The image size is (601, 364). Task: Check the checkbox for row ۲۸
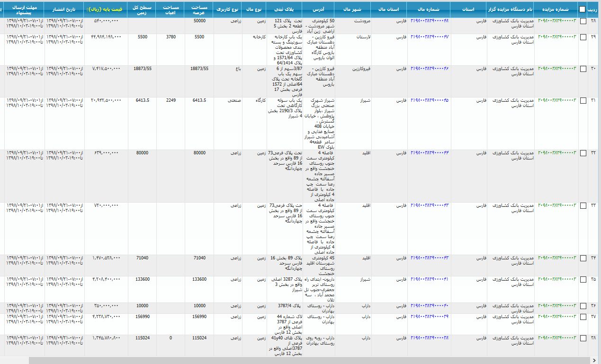[x=583, y=21]
